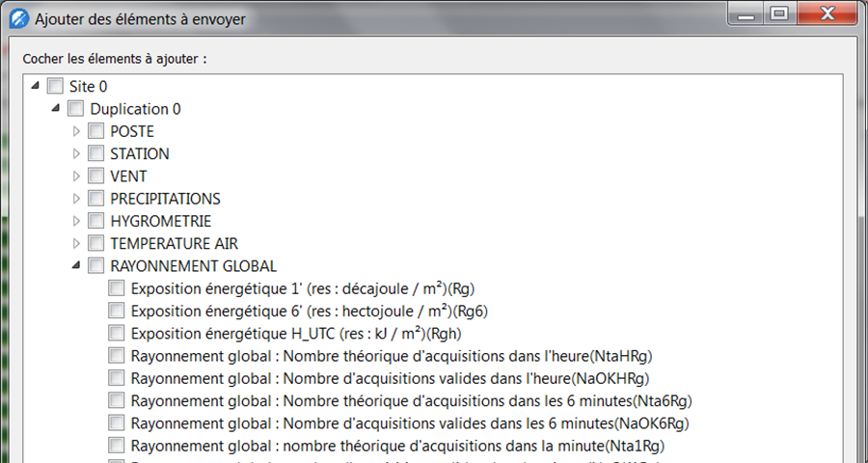The width and height of the screenshot is (868, 463).
Task: Collapse the Site 0 tree node
Action: click(x=36, y=87)
